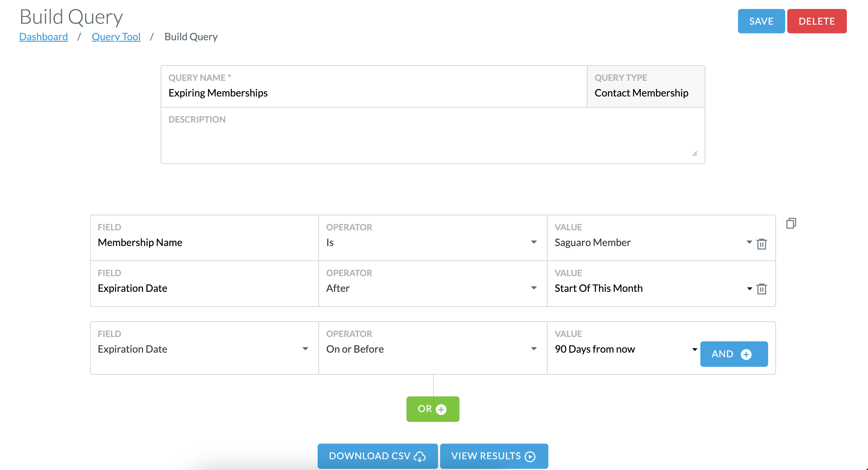868x470 pixels.
Task: Delete the Membership Name condition row
Action: tap(761, 244)
